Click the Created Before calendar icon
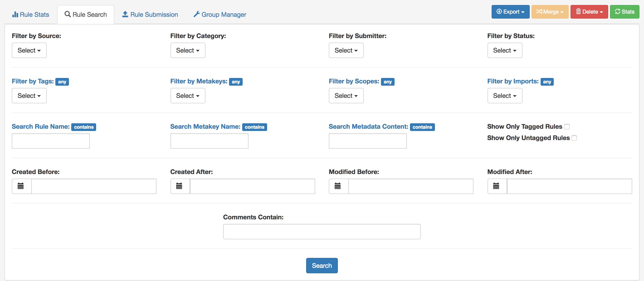 pos(21,186)
